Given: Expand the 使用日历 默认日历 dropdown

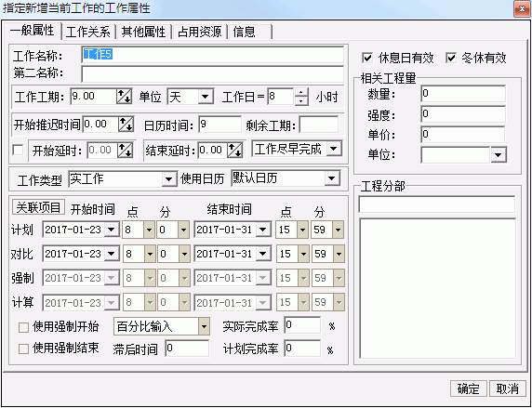Looking at the screenshot, I should 331,178.
